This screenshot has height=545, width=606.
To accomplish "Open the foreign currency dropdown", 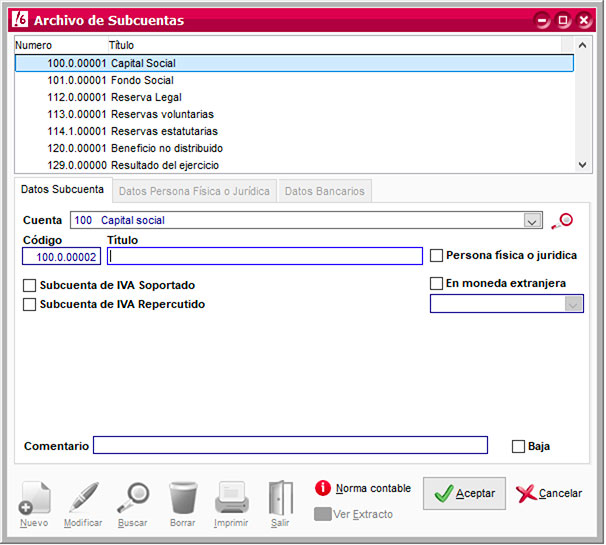I will click(x=573, y=304).
